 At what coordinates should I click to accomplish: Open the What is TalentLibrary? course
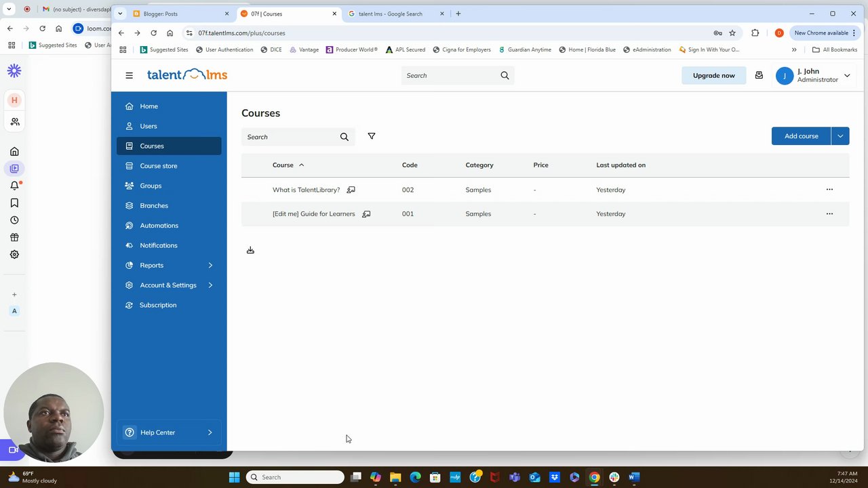click(x=306, y=190)
